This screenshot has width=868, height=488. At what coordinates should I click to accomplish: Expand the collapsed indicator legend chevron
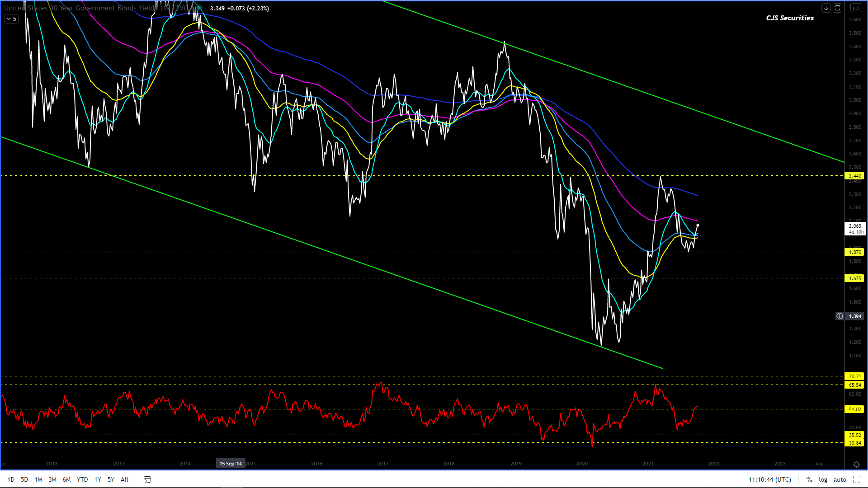pyautogui.click(x=11, y=19)
